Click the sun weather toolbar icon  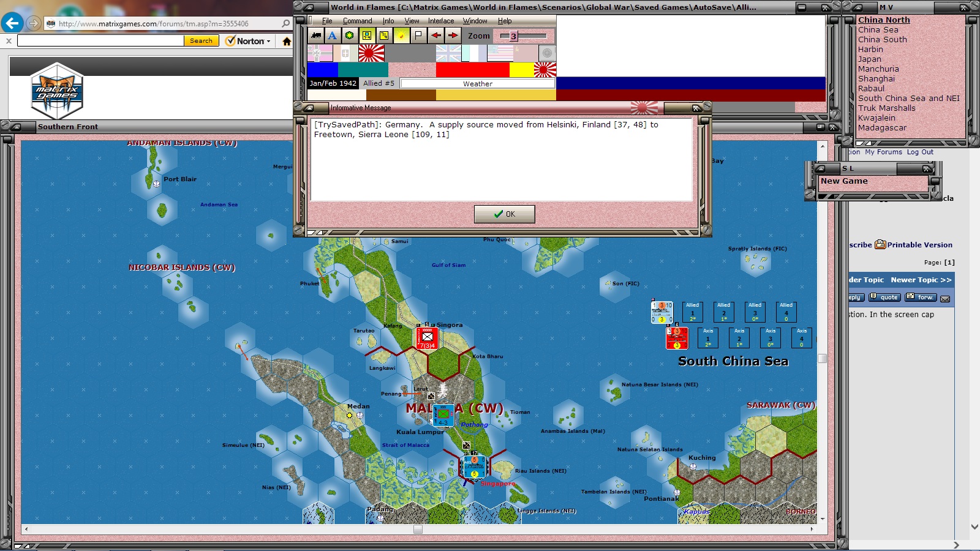tap(401, 36)
